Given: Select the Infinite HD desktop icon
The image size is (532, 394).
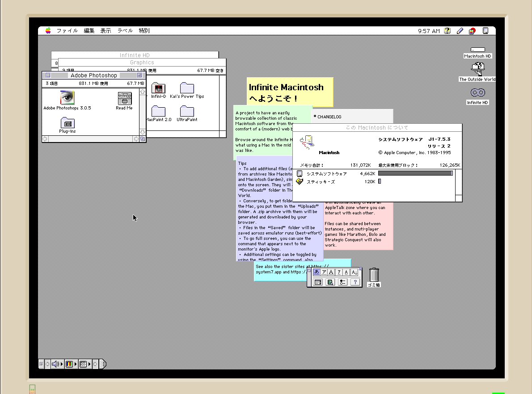Looking at the screenshot, I should point(478,92).
